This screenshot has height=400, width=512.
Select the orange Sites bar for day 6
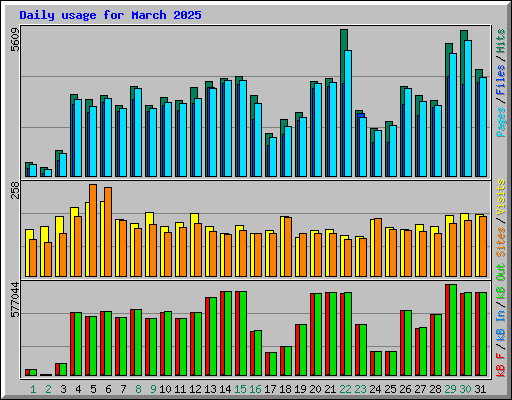click(x=108, y=232)
